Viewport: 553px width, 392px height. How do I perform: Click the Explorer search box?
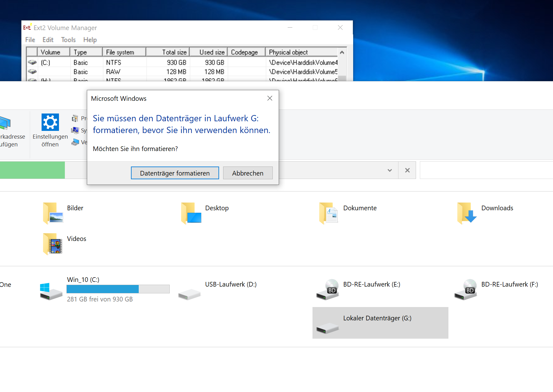(486, 170)
